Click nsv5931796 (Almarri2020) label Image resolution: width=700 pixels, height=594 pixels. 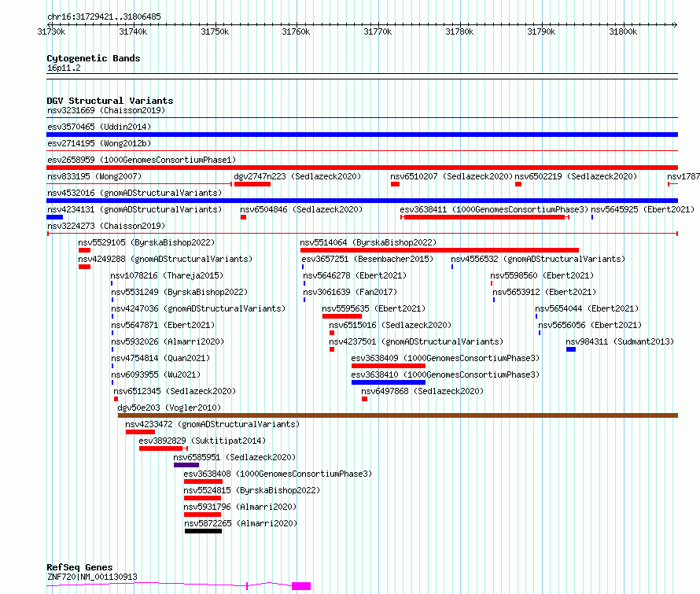[240, 507]
